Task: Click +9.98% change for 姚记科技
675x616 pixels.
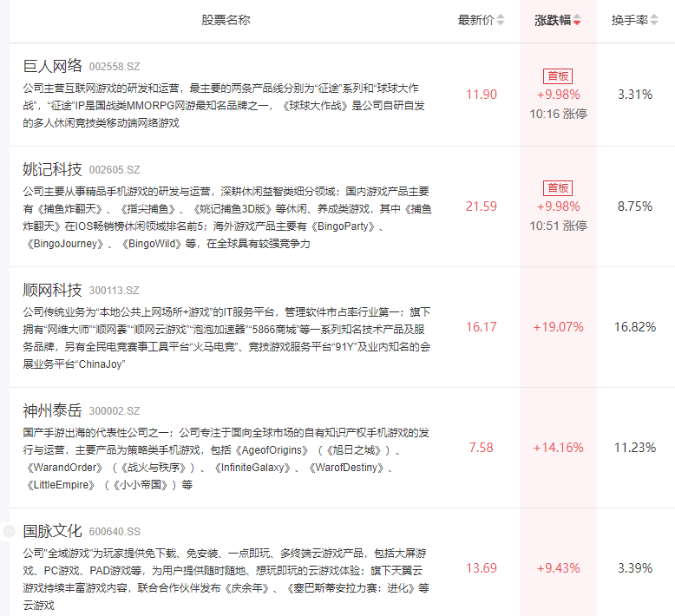Action: click(x=559, y=206)
